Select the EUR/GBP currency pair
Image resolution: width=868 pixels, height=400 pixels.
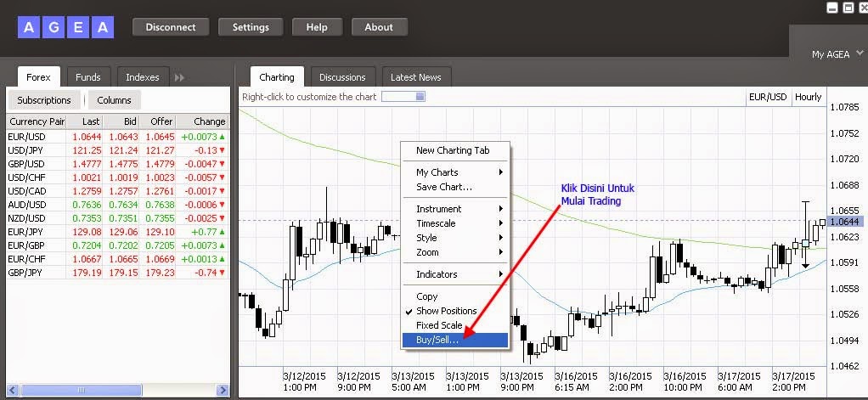pyautogui.click(x=26, y=245)
